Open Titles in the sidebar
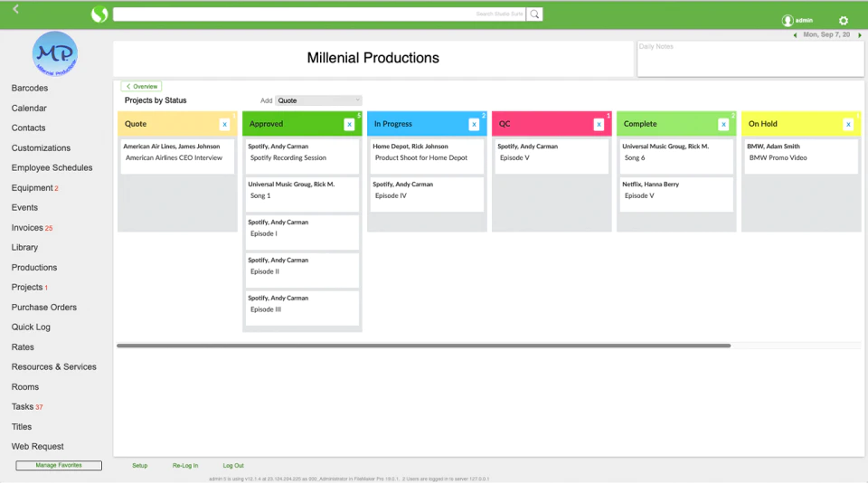 click(x=22, y=427)
